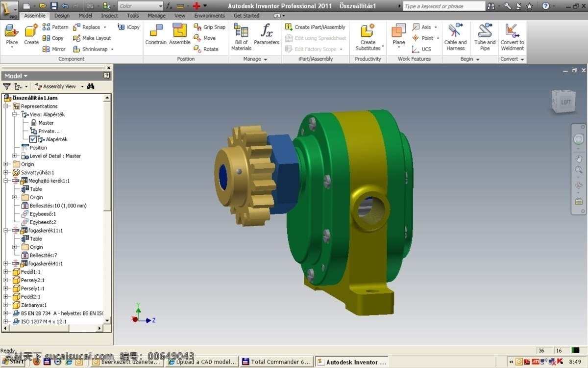Click the keyword search field
The image size is (588, 368).
tap(444, 6)
